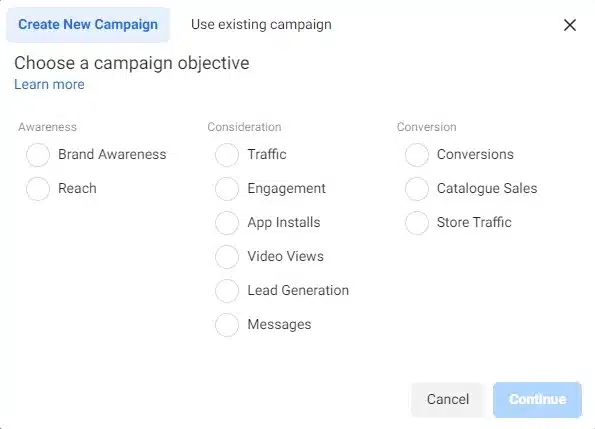The width and height of the screenshot is (595, 429).
Task: Switch to Use existing campaign tab
Action: point(261,25)
